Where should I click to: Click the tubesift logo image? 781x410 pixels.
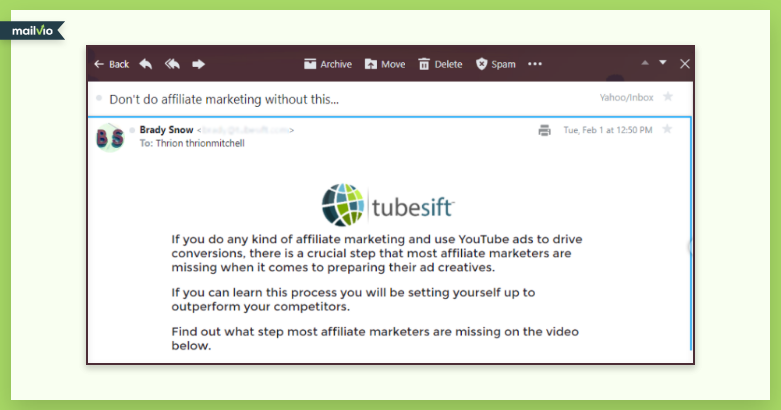click(388, 205)
